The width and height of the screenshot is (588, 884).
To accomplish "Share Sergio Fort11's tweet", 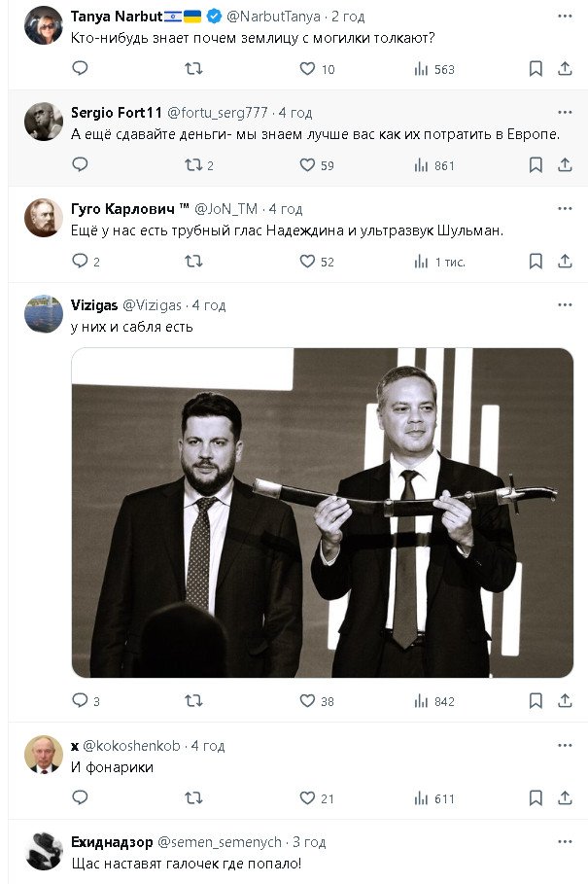I will coord(565,165).
